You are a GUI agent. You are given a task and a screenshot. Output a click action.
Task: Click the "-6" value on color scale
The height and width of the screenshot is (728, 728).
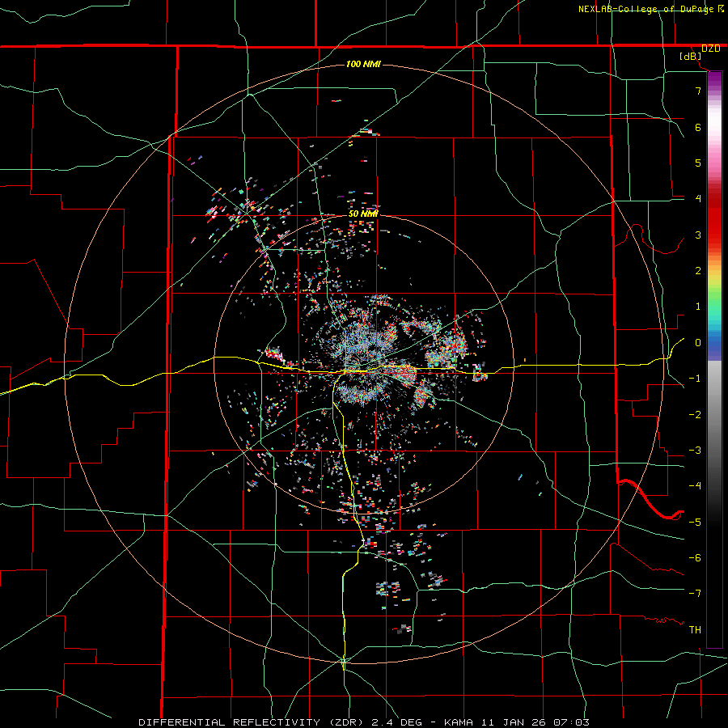tap(695, 558)
